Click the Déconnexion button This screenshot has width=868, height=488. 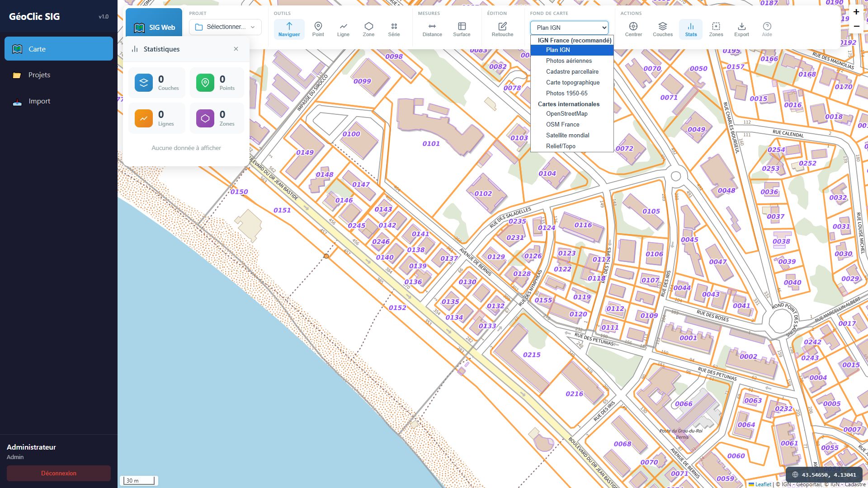coord(58,473)
